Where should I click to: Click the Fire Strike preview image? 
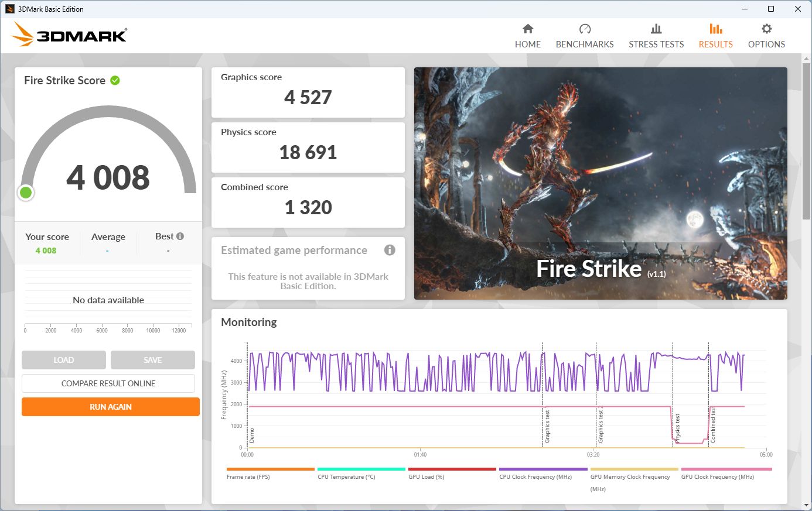(601, 183)
